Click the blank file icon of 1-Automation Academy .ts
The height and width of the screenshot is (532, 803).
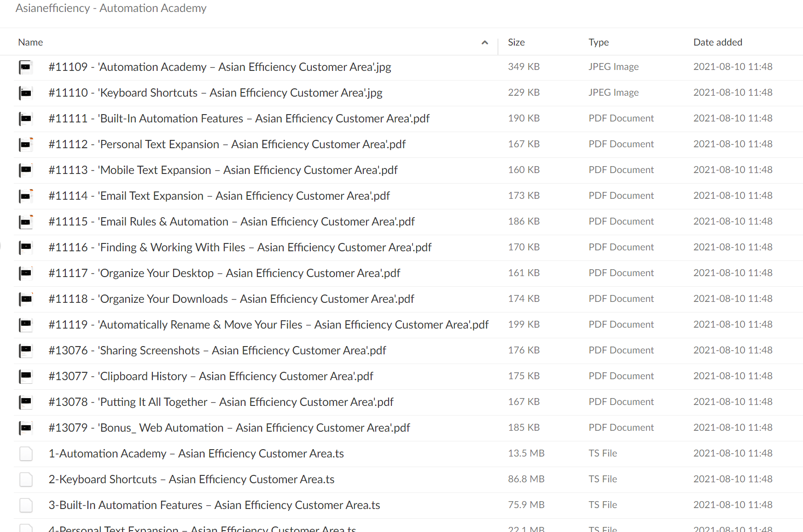(x=26, y=454)
